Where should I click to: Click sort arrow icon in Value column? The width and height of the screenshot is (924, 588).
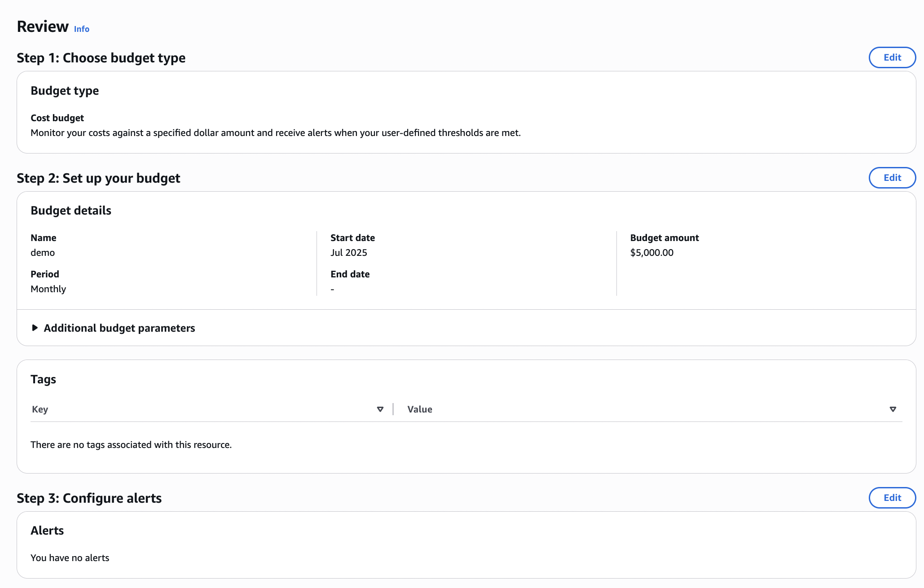click(893, 409)
